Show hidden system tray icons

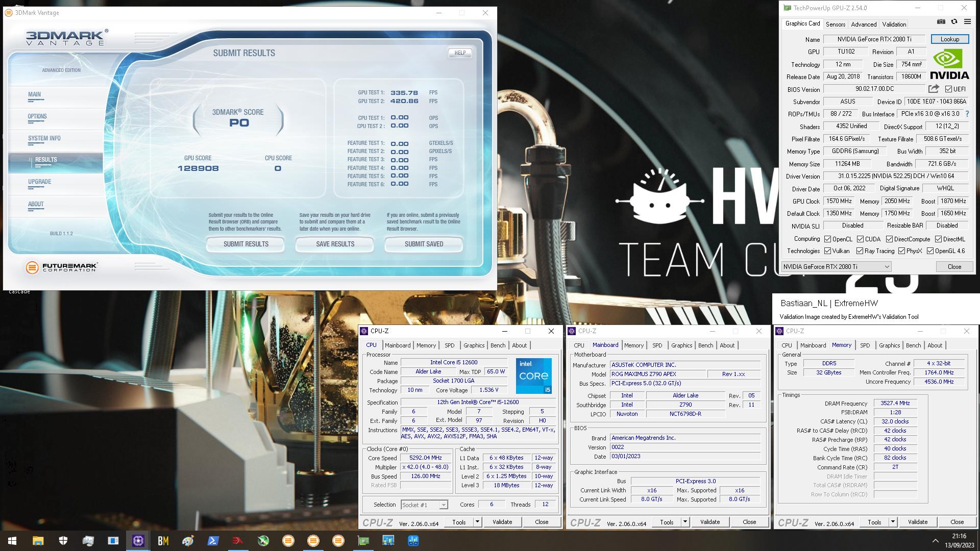point(935,541)
